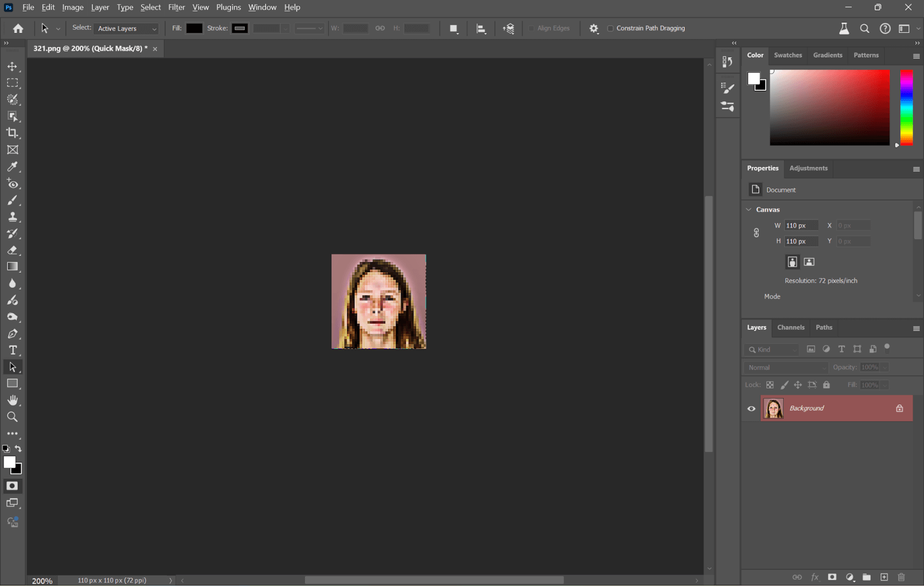Select the Blur tool
Screen dimensions: 924x586
[x=12, y=284]
